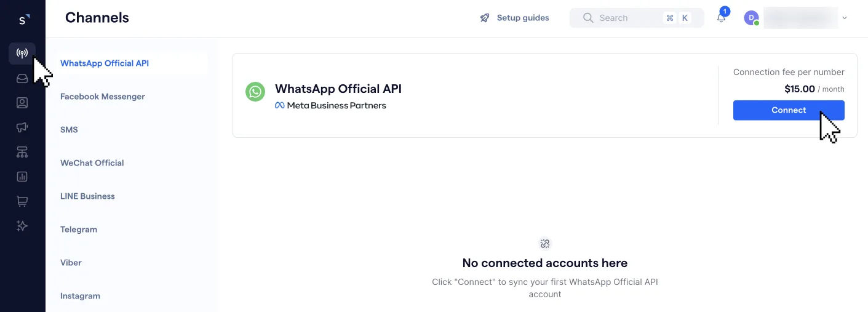Click 'No connected accounts here' heading
Viewport: 868px width, 312px height.
(x=545, y=263)
